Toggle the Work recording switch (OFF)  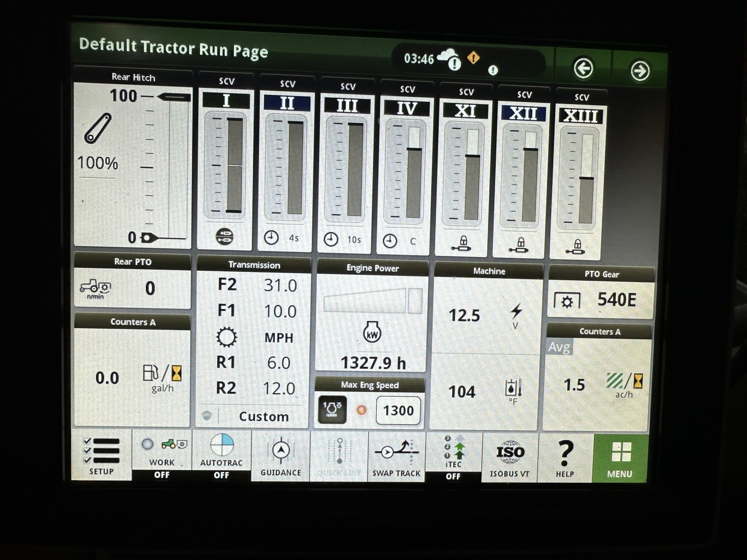[x=162, y=456]
